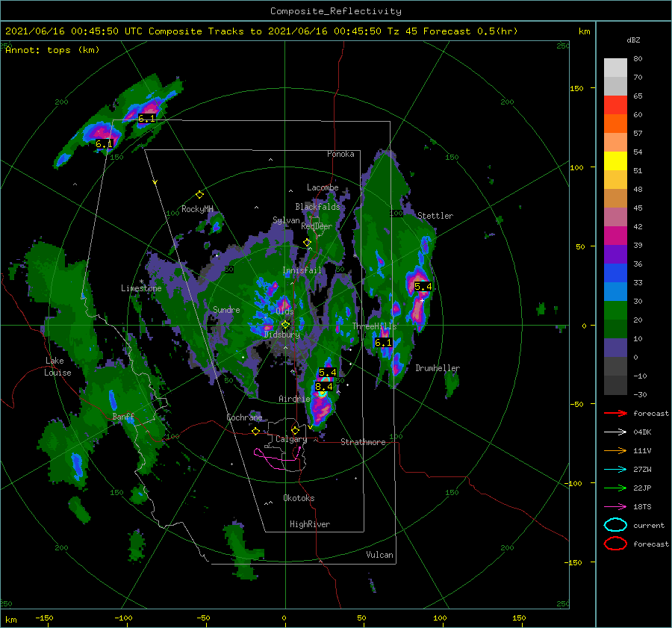
Task: Click the bright yellow 54 dBZ swatch
Action: [x=615, y=161]
